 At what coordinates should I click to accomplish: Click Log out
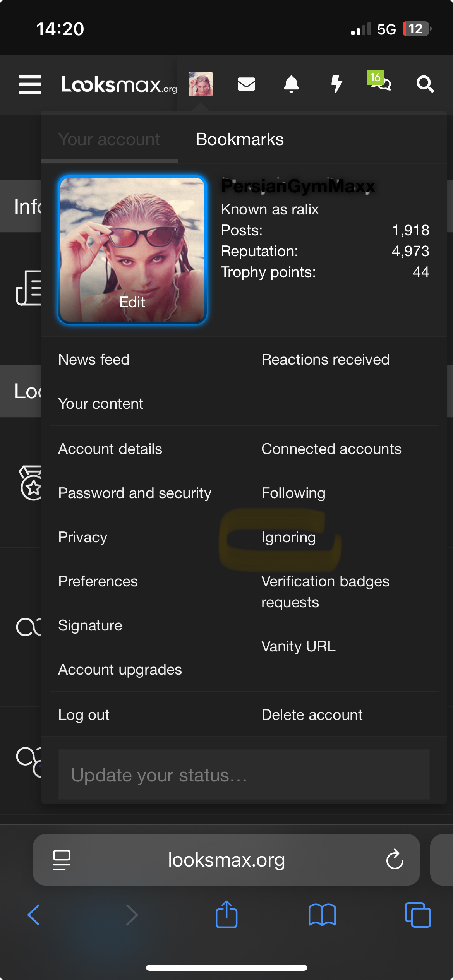pos(84,715)
